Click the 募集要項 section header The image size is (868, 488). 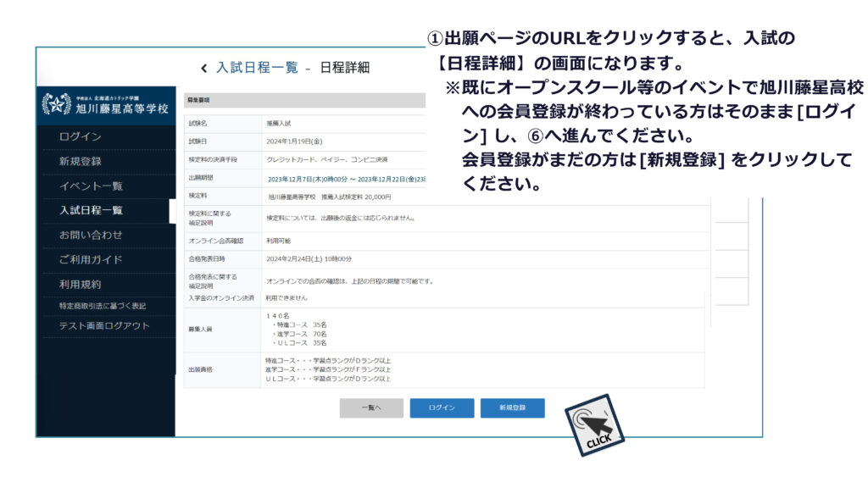(x=198, y=99)
